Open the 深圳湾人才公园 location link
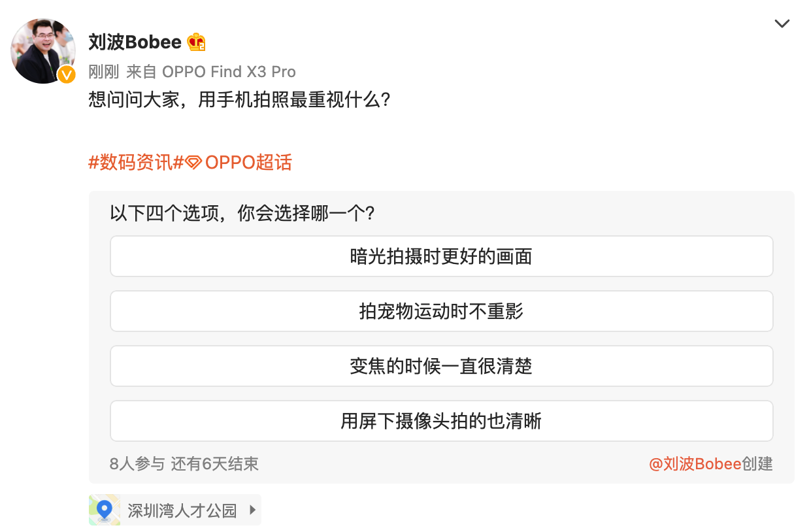 pyautogui.click(x=182, y=510)
